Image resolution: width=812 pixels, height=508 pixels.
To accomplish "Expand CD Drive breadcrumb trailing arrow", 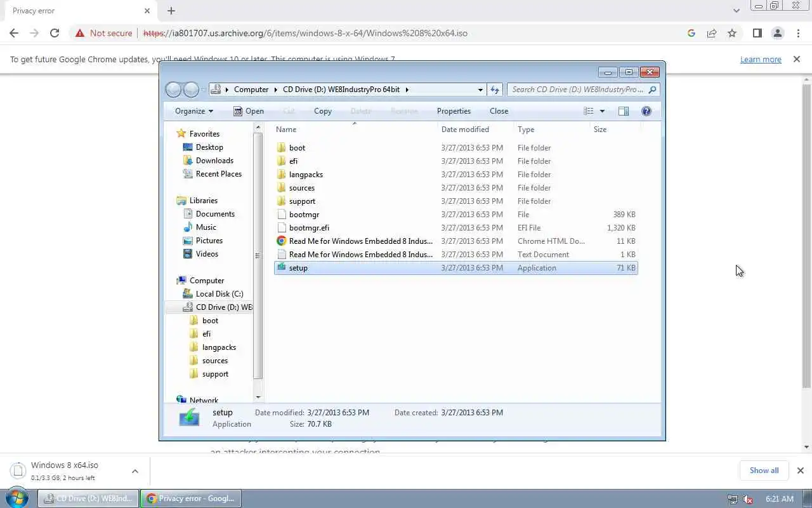I will (x=407, y=90).
